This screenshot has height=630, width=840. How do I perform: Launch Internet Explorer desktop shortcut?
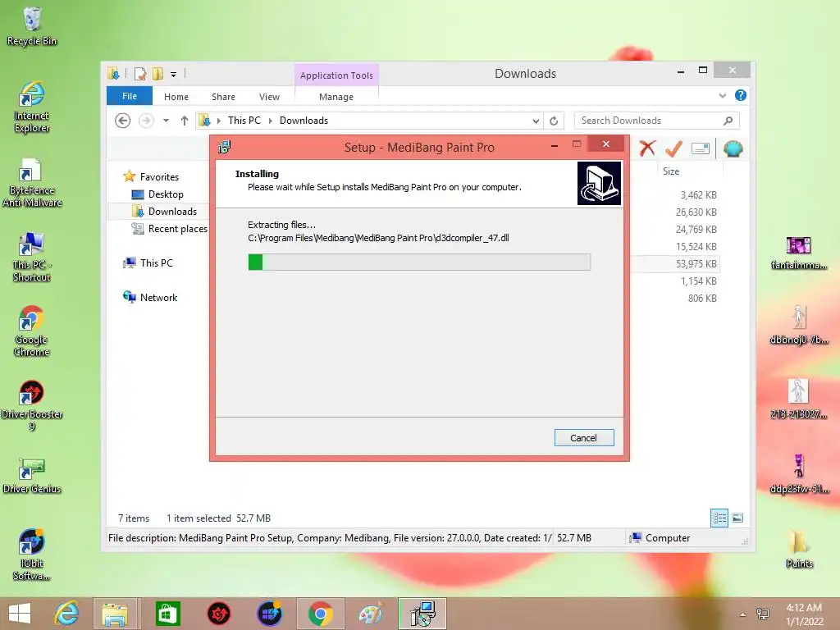32,107
